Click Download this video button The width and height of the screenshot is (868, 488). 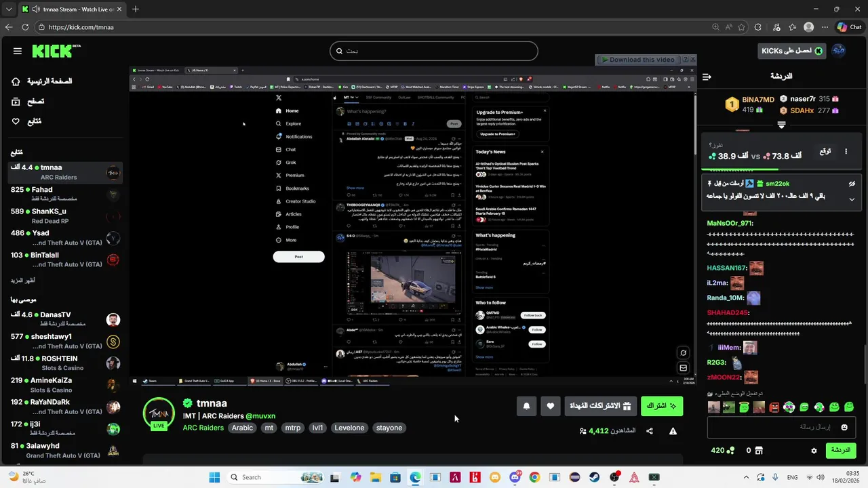point(638,60)
